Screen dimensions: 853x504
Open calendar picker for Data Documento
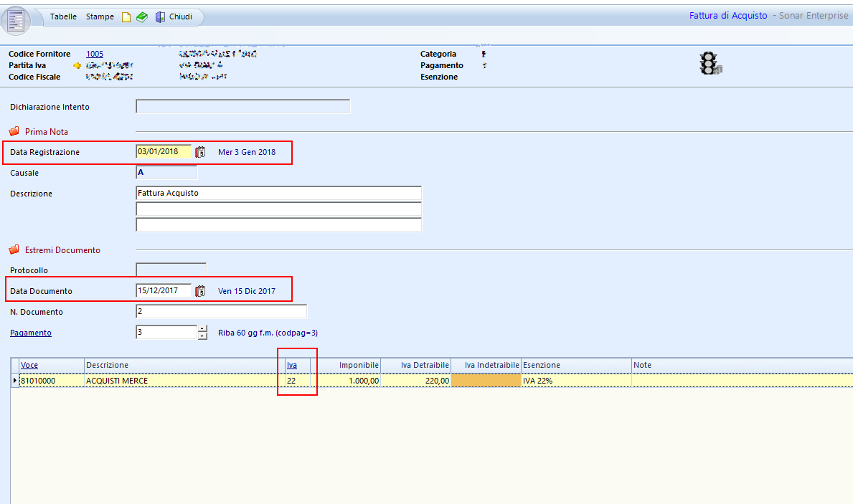(200, 291)
